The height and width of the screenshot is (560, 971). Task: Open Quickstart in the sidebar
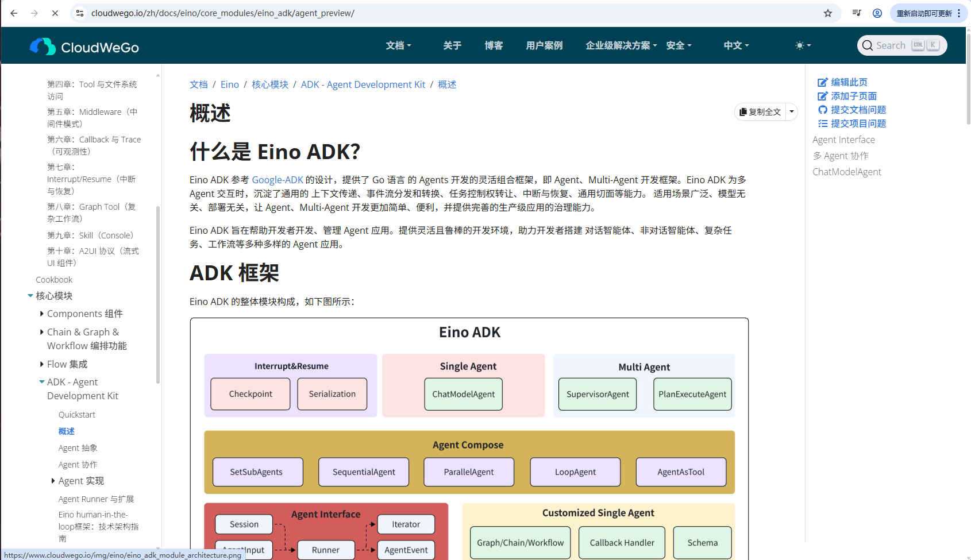pos(77,415)
